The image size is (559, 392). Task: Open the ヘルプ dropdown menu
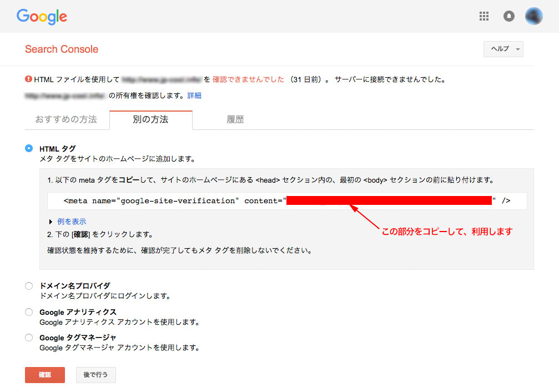pos(503,49)
